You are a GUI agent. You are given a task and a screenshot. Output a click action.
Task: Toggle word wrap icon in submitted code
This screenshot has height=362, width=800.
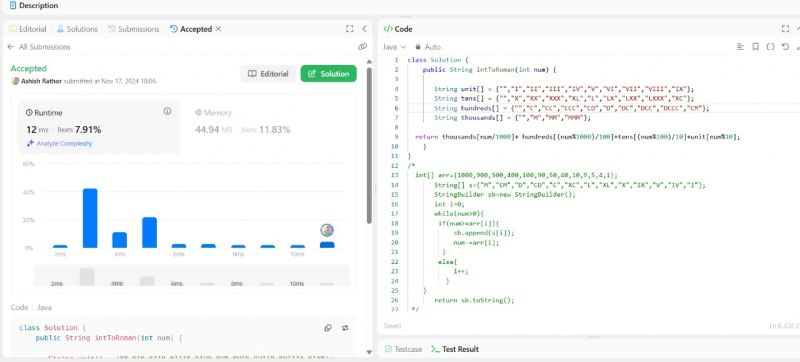click(345, 328)
